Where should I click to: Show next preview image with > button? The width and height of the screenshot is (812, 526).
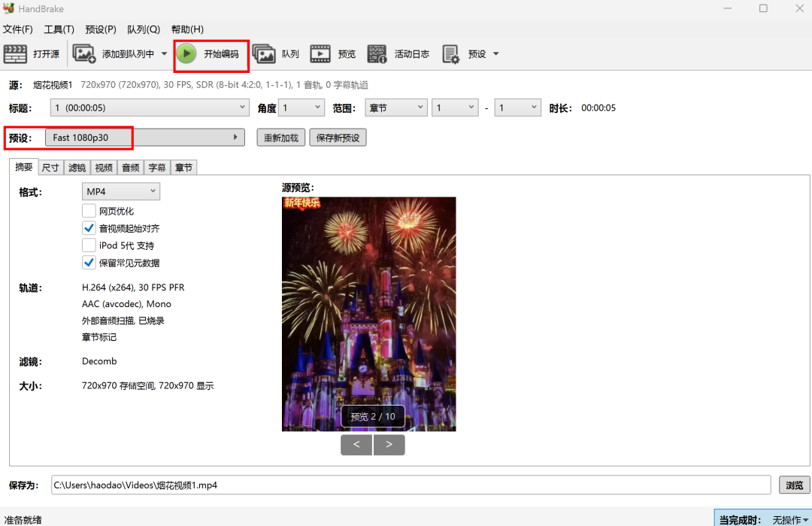389,445
